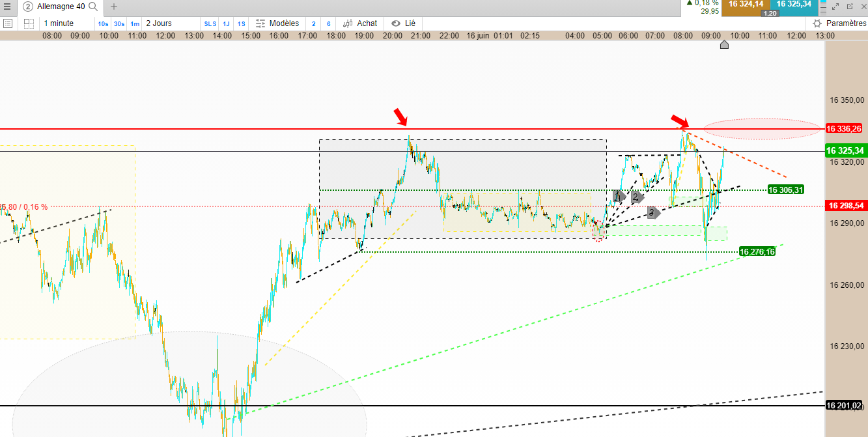Select the 1J history shortcut
This screenshot has width=868, height=437.
[226, 23]
